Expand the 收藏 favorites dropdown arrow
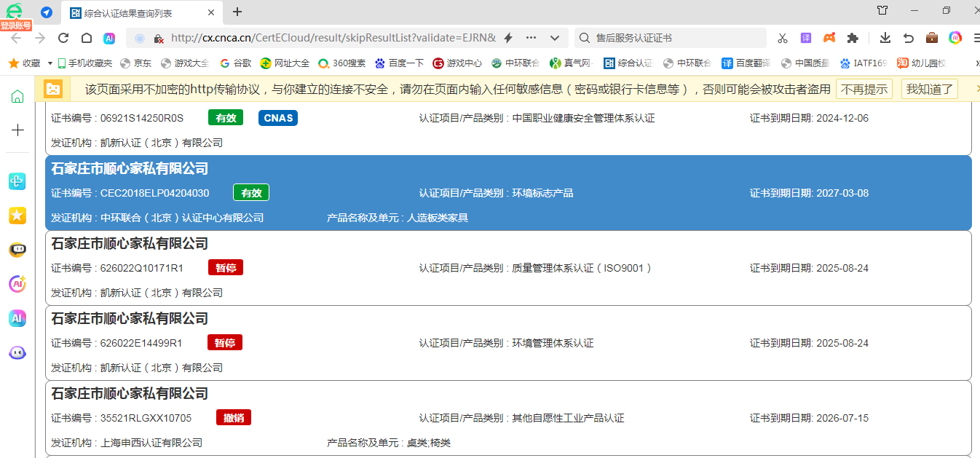980x458 pixels. coord(50,63)
